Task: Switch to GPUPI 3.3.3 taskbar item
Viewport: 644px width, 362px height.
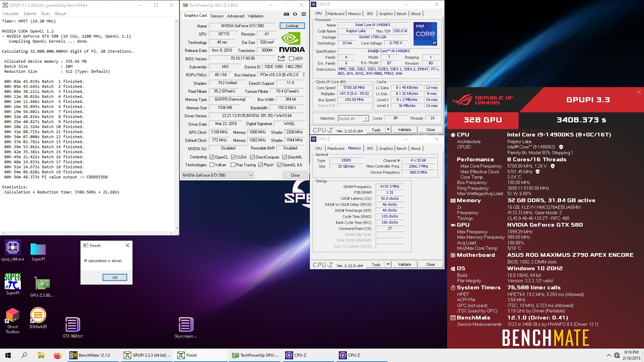Action: click(147, 355)
